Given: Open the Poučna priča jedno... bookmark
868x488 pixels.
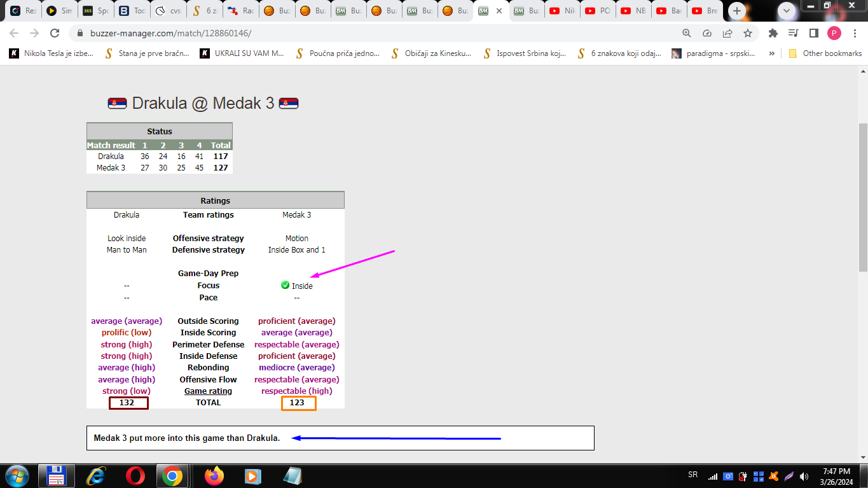Looking at the screenshot, I should 338,53.
